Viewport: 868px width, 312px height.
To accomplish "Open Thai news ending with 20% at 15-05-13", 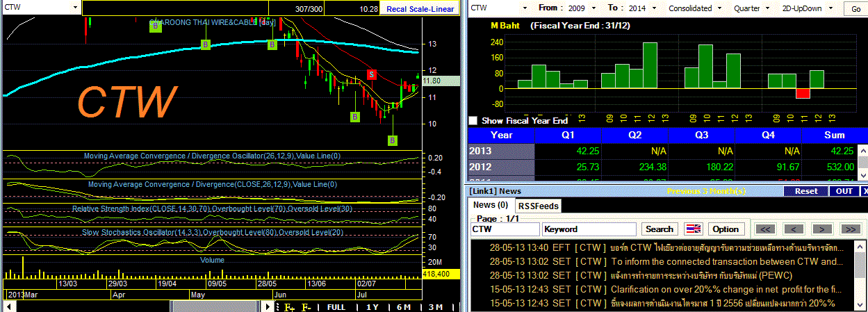I will tap(664, 303).
